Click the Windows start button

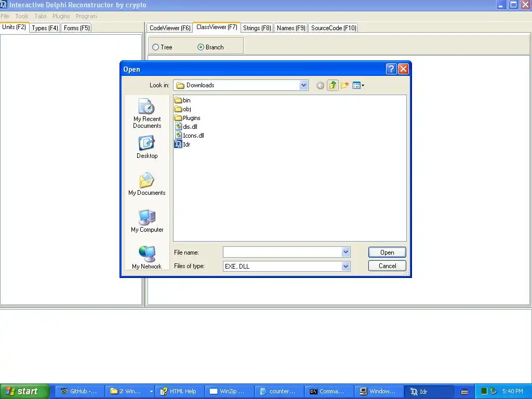(x=24, y=391)
